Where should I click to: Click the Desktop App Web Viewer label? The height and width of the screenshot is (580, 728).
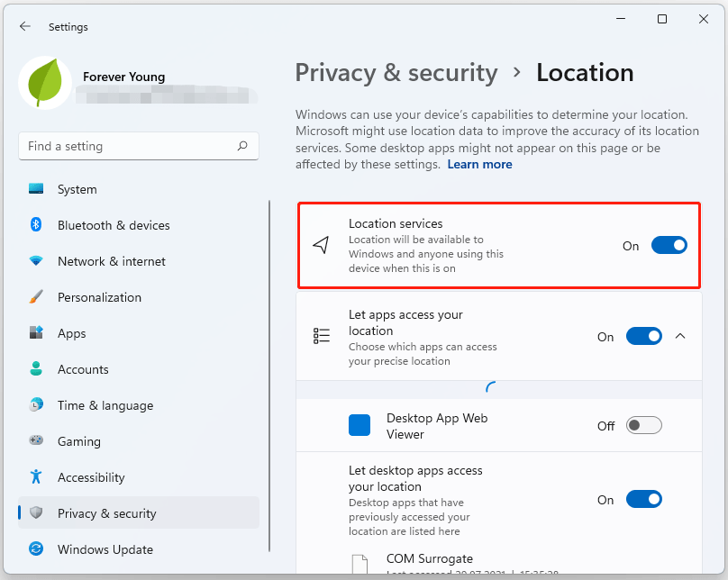tap(437, 426)
